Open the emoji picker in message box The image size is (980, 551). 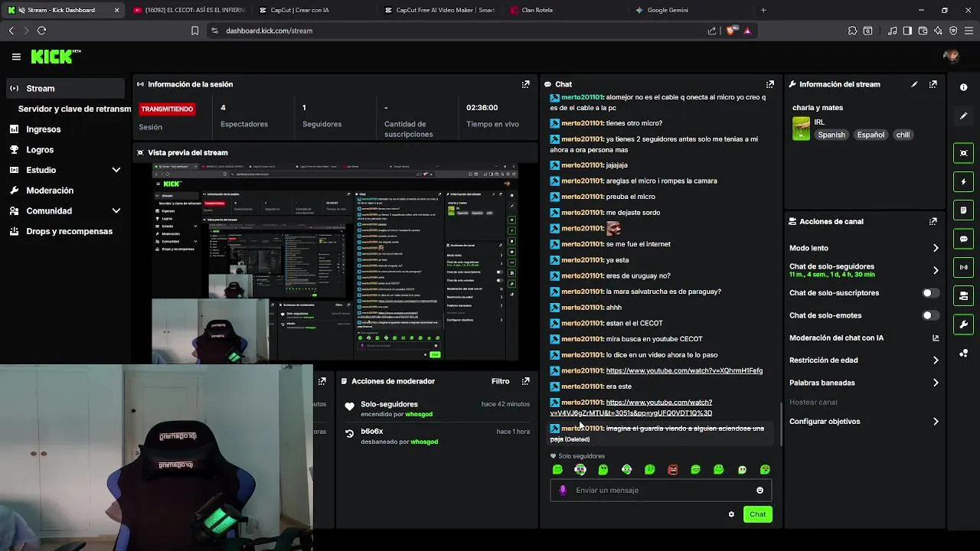(x=759, y=491)
